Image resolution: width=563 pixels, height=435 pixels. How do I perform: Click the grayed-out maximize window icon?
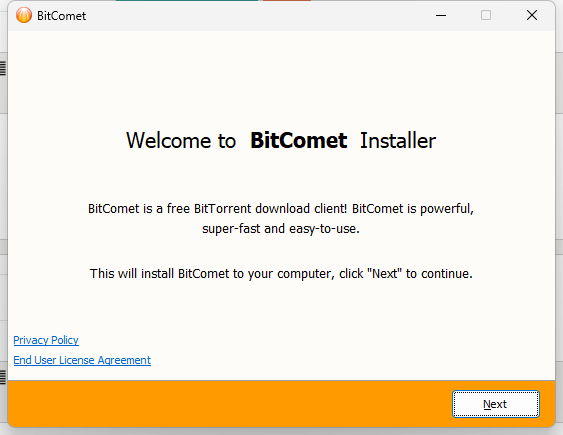tap(486, 15)
